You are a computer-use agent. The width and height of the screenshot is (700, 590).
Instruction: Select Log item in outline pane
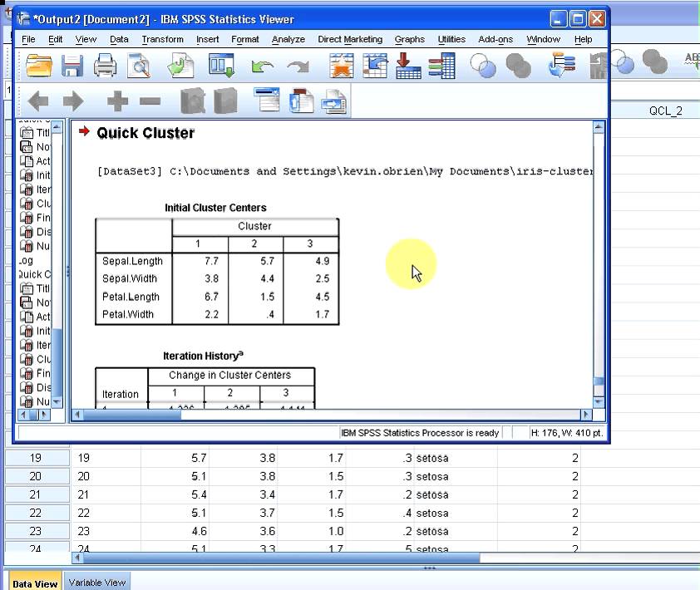pyautogui.click(x=26, y=260)
